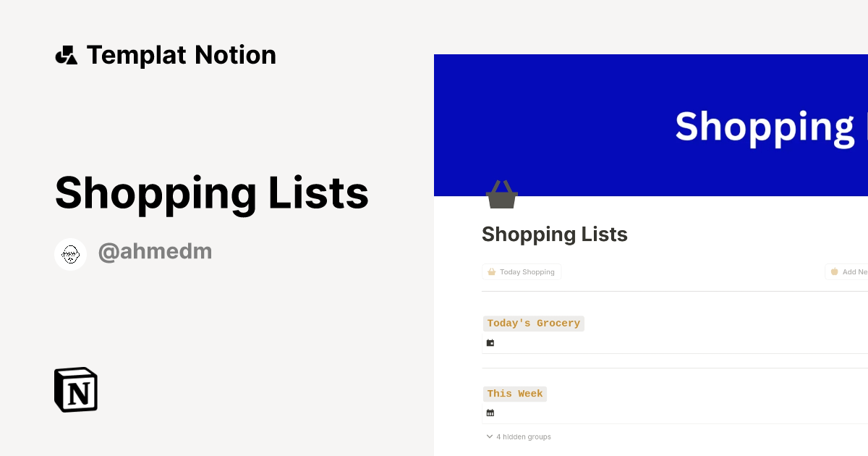Click the Templat Notion site title
868x456 pixels.
coord(181,54)
